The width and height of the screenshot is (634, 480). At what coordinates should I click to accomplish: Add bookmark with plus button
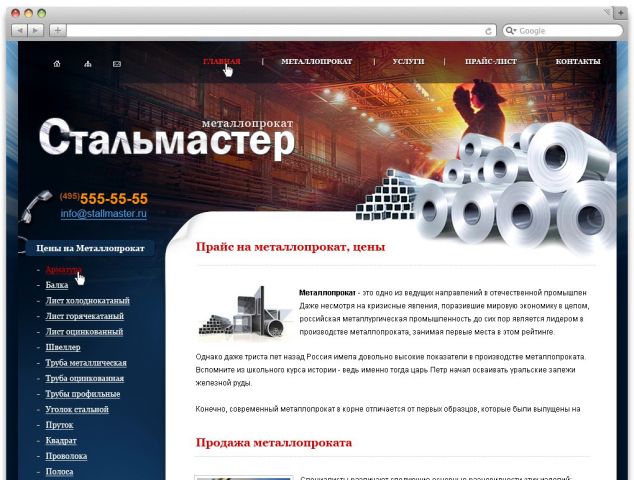click(x=58, y=30)
